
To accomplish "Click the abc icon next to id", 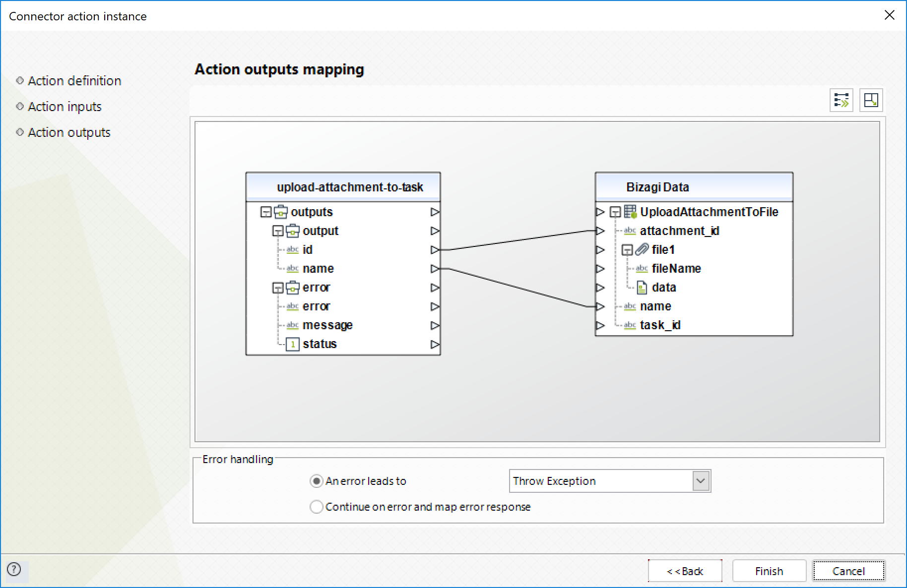I will pyautogui.click(x=293, y=249).
